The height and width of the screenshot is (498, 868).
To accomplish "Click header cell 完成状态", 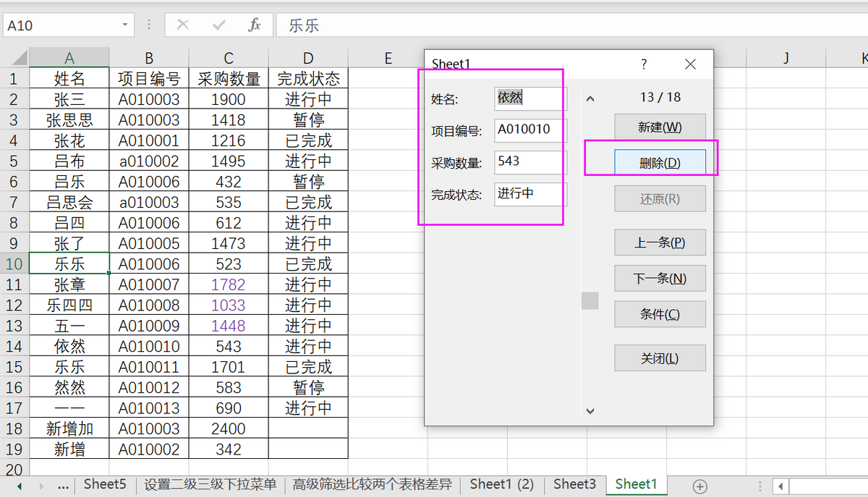I will tap(308, 78).
